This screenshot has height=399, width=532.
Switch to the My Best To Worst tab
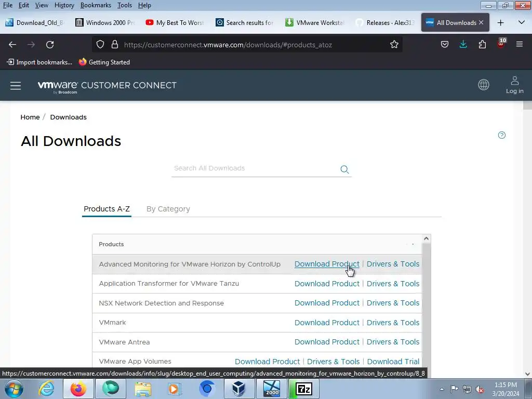pos(175,23)
